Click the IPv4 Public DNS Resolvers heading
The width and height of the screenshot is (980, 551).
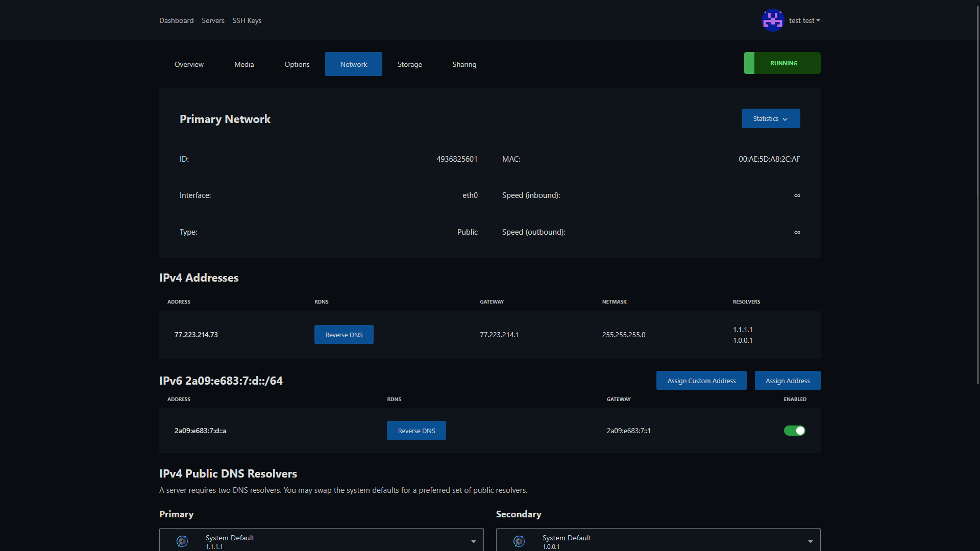point(228,473)
